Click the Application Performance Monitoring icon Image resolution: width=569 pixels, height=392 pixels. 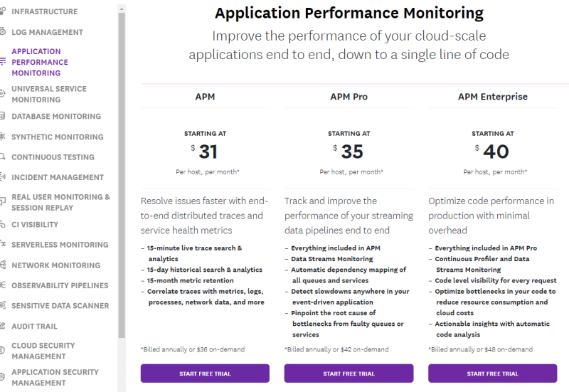click(x=3, y=62)
